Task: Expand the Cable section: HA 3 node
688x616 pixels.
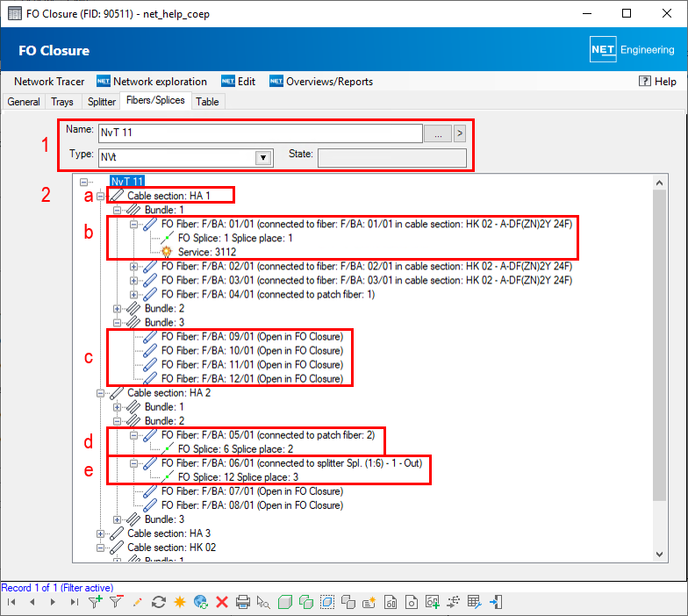Action: point(101,534)
